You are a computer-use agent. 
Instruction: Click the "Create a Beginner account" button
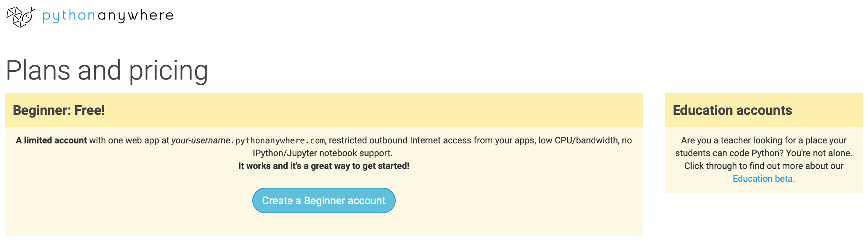pos(324,200)
